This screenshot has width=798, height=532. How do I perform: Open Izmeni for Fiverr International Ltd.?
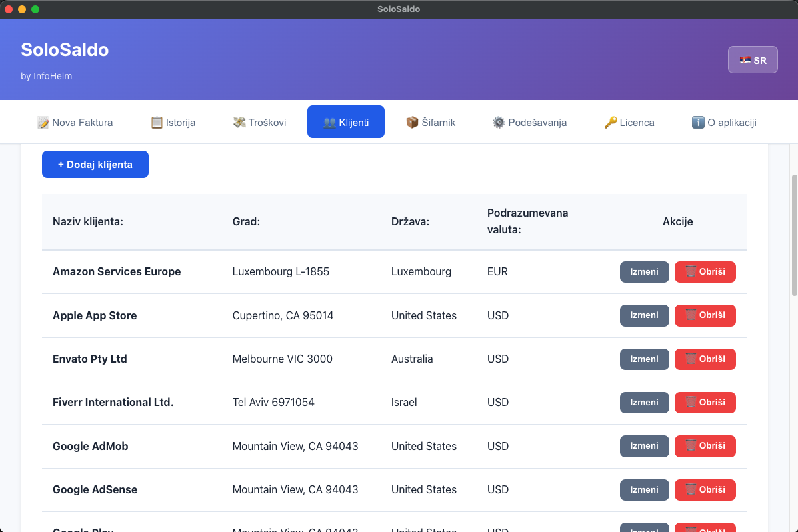[644, 403]
